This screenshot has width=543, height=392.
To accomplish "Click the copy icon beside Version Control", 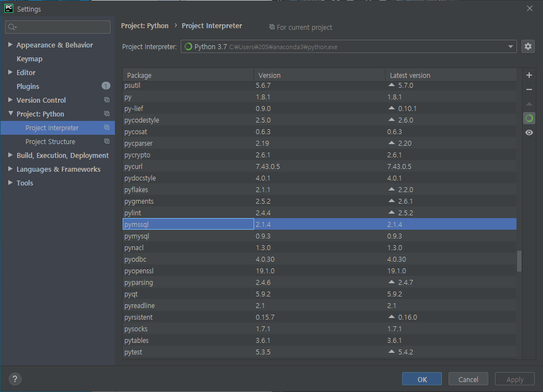I will click(107, 99).
